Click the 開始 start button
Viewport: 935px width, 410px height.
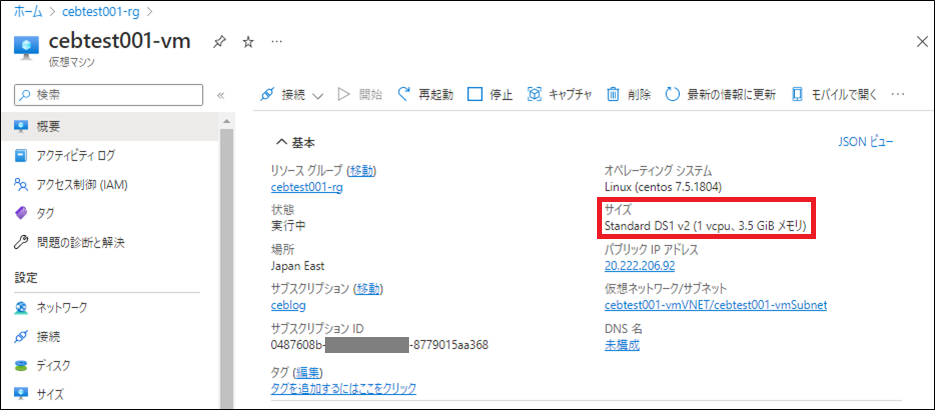pyautogui.click(x=360, y=94)
